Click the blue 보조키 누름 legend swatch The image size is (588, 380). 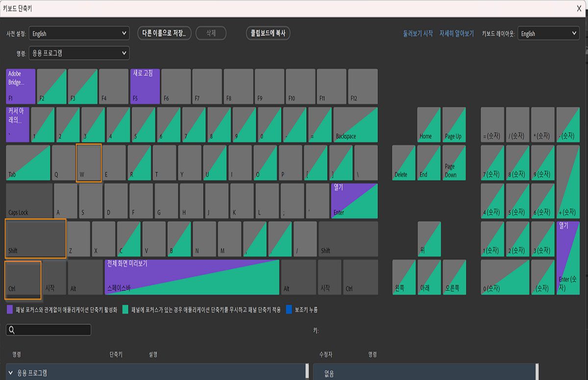[289, 309]
